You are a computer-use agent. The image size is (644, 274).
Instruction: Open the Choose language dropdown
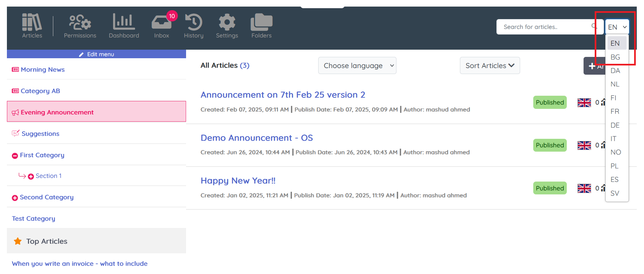tap(357, 65)
